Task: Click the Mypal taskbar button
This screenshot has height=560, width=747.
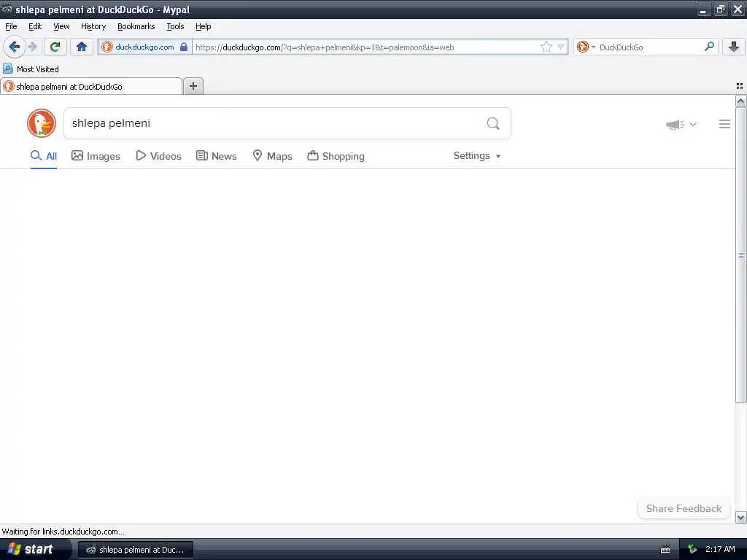Action: (135, 550)
